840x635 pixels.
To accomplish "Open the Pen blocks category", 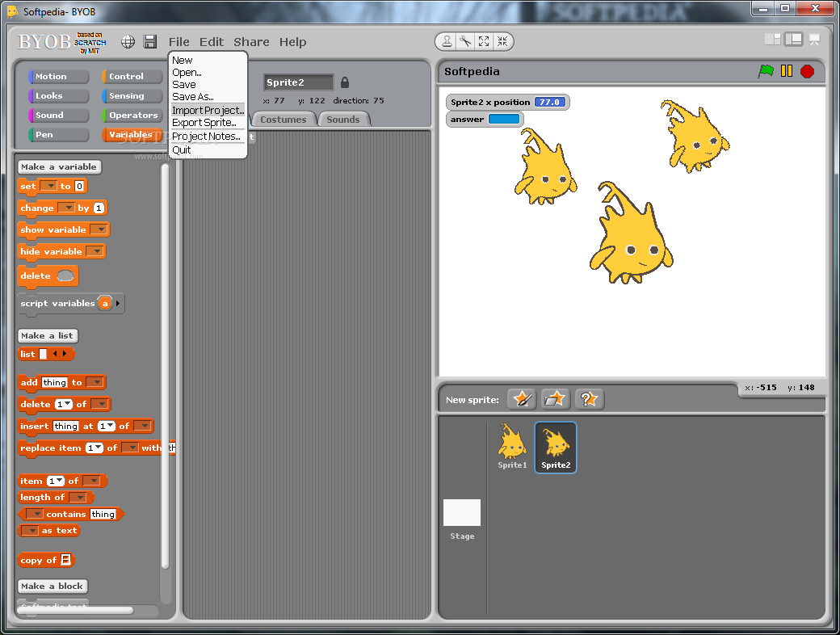I will tap(58, 134).
